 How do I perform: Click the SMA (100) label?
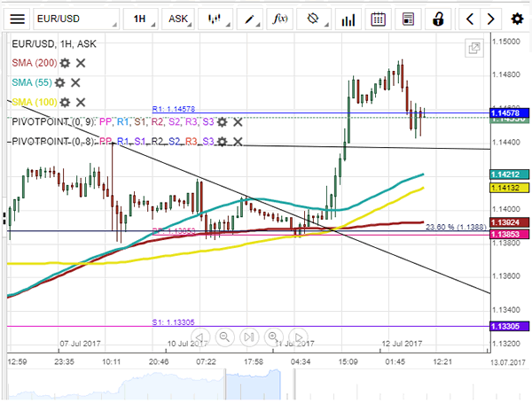pos(35,103)
